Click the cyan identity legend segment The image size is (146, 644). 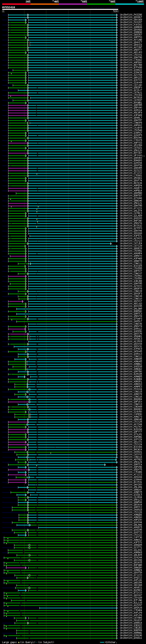coord(130,4)
